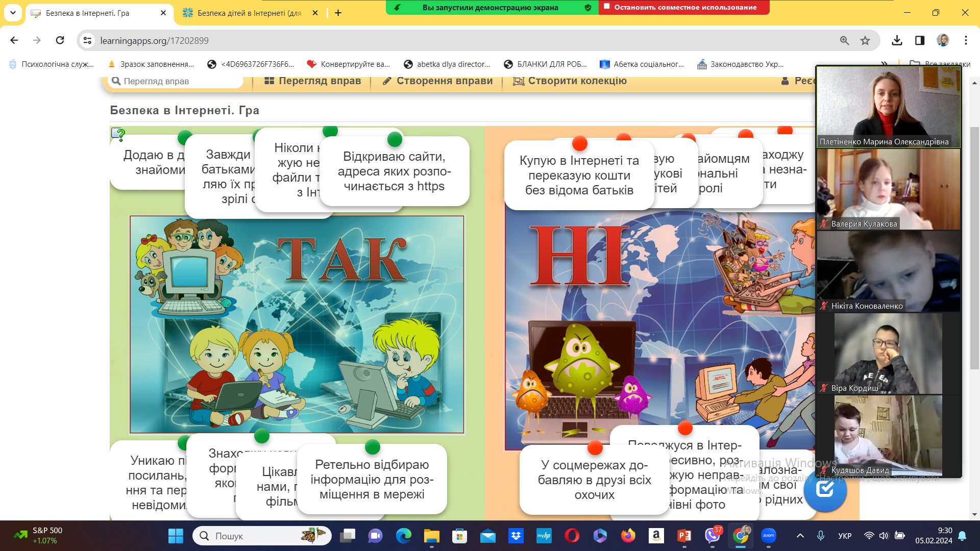Viewport: 980px width, 551px height.
Task: Open Zoom from the taskbar
Action: click(768, 536)
